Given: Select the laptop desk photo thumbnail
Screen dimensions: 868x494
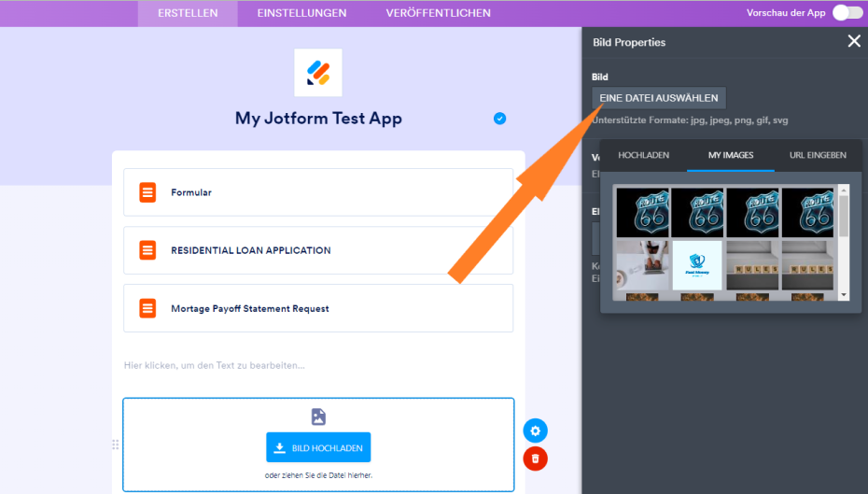Looking at the screenshot, I should (643, 265).
